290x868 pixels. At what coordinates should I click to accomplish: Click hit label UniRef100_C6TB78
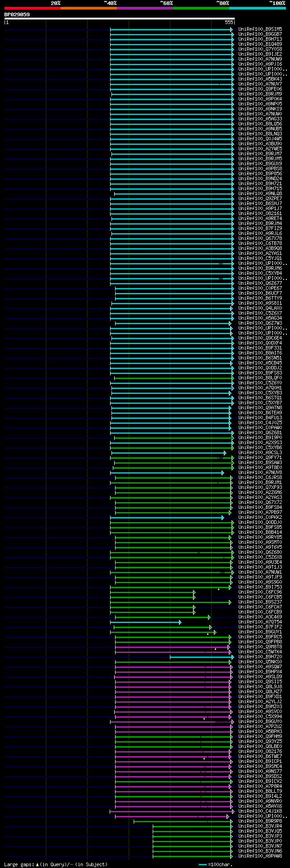[x=260, y=244]
